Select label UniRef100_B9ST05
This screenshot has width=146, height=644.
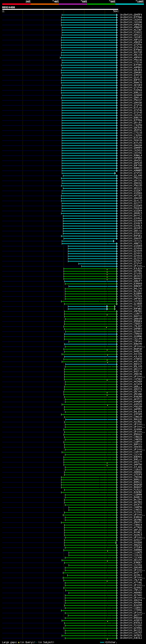131,53
